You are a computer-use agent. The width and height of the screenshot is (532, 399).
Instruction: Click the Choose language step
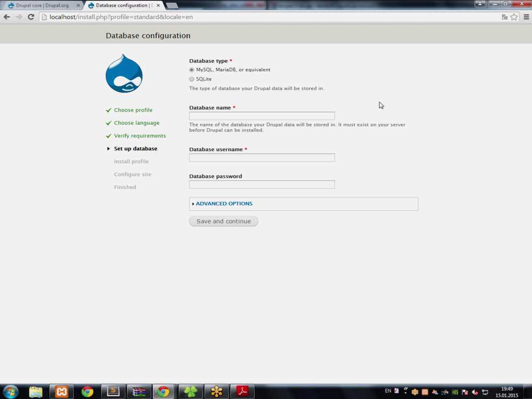[x=137, y=123]
